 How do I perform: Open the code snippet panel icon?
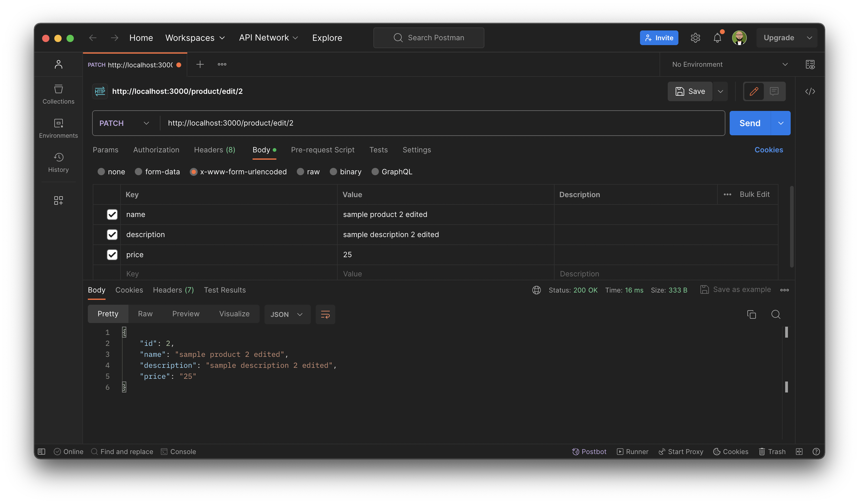click(x=810, y=91)
